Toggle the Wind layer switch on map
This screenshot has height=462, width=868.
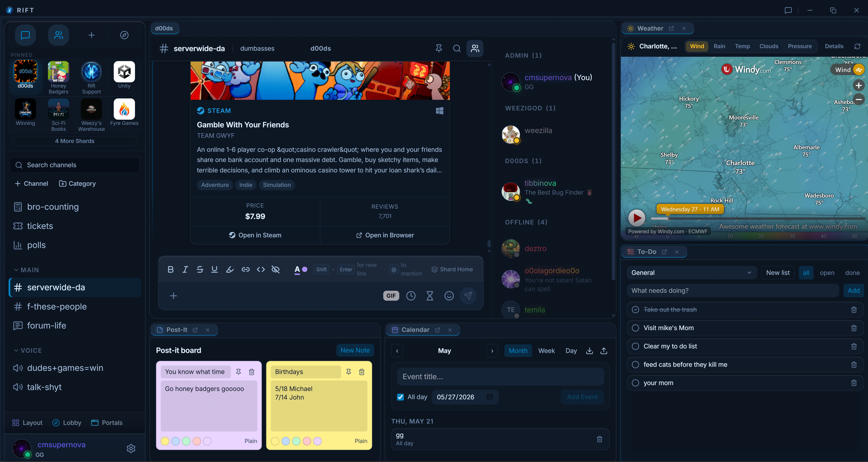(x=859, y=70)
